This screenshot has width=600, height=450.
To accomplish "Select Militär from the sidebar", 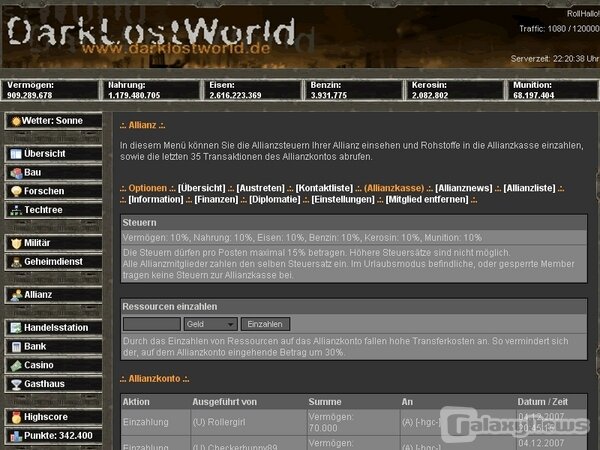I will pos(54,243).
